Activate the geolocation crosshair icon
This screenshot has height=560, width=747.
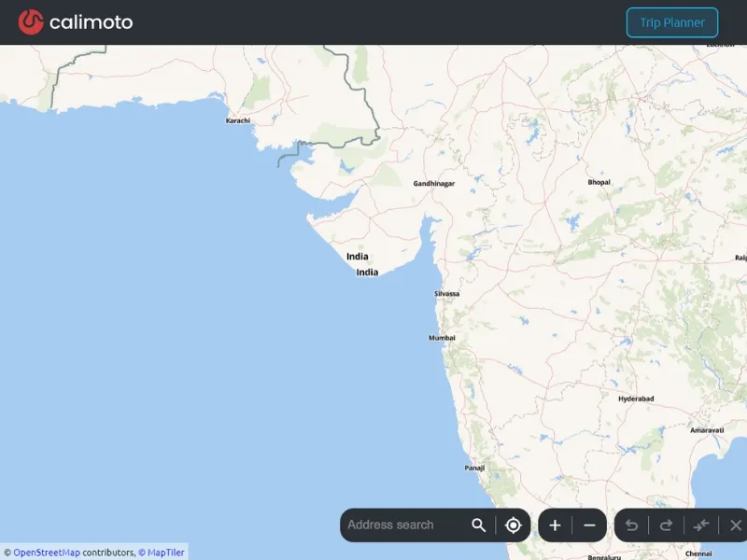[513, 525]
